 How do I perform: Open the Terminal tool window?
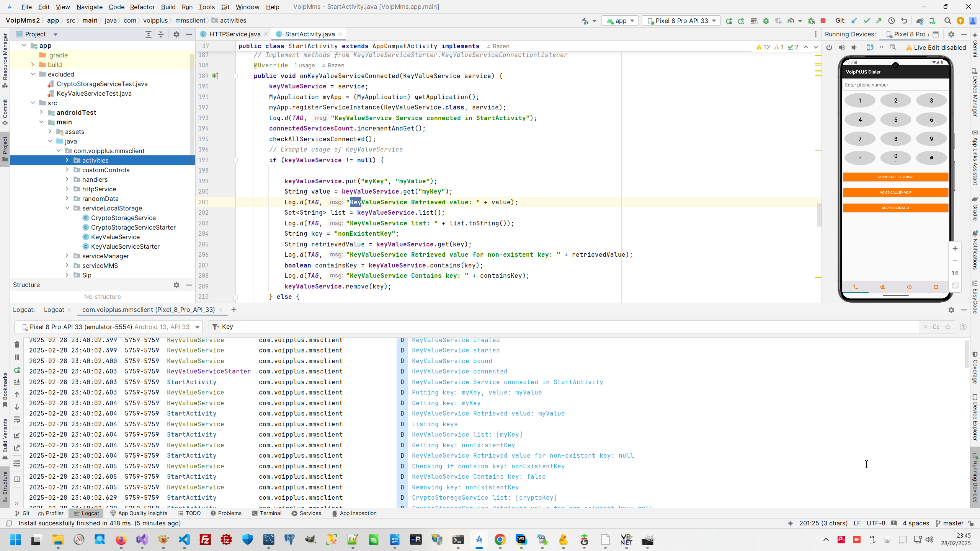(x=267, y=513)
